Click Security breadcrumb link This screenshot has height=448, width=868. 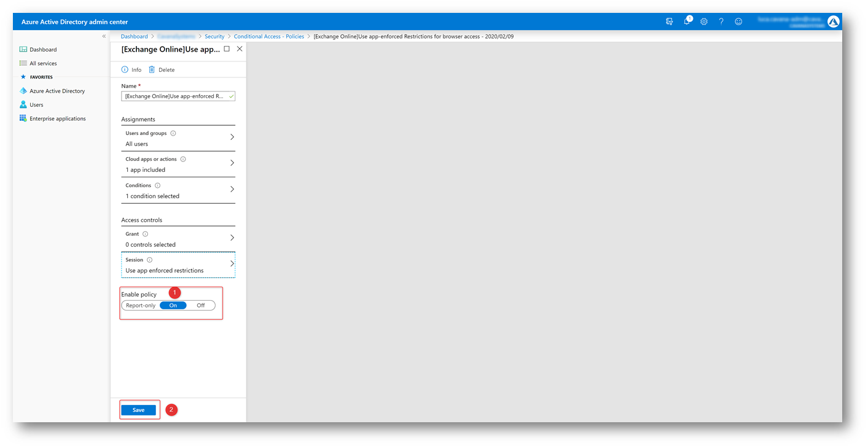[214, 37]
